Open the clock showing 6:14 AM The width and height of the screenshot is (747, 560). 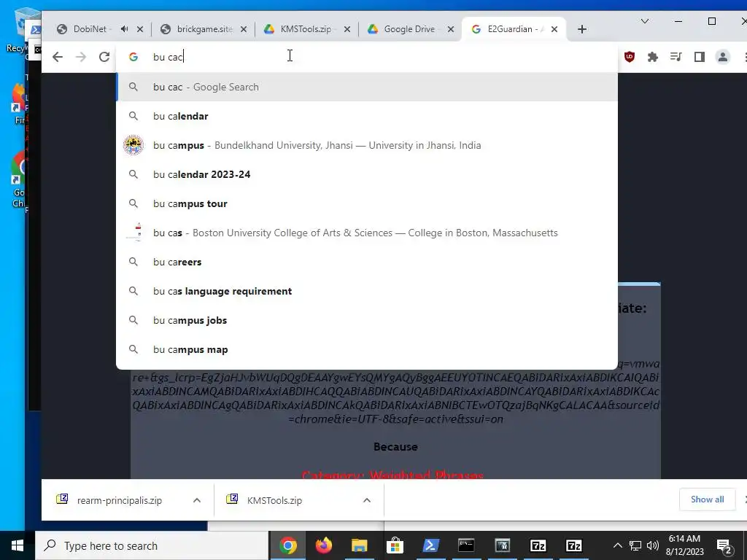(684, 545)
